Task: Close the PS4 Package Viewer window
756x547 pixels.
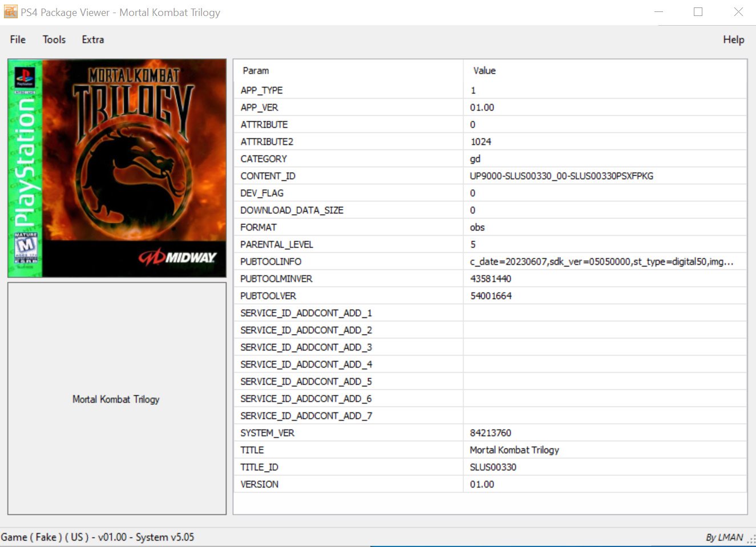Action: 738,12
